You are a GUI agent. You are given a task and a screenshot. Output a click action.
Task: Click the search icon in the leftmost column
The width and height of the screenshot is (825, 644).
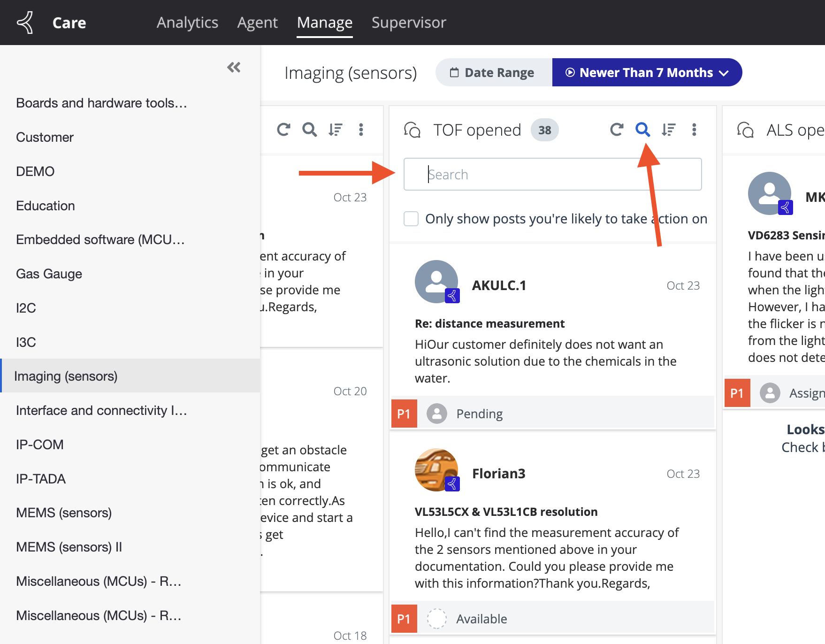(x=309, y=129)
